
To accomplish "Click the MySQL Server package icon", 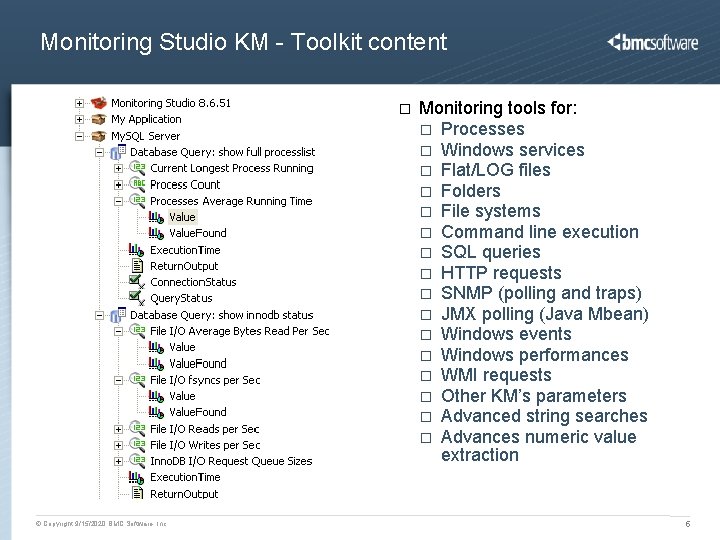I will (98, 136).
